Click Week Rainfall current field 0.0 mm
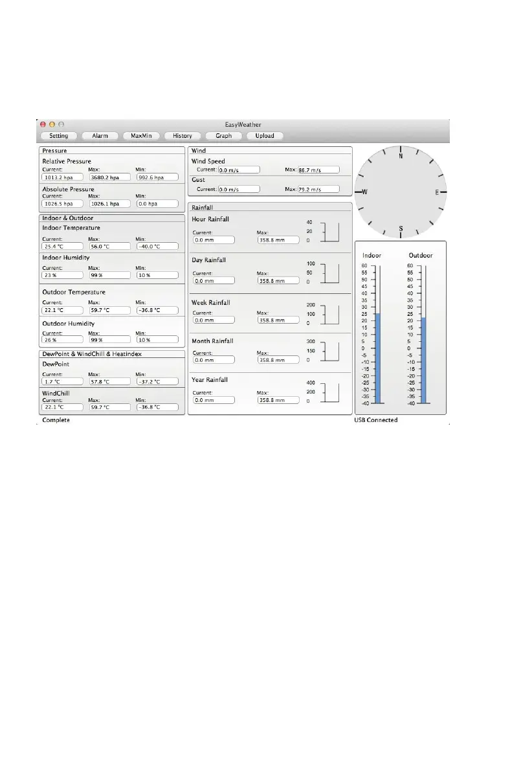The width and height of the screenshot is (532, 771). (x=214, y=320)
